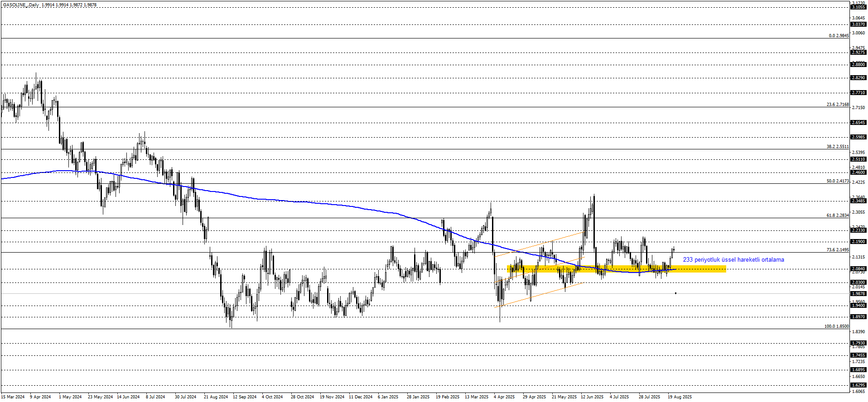Click the '4 Apr 2025' date label
The width and height of the screenshot is (868, 402).
click(504, 397)
